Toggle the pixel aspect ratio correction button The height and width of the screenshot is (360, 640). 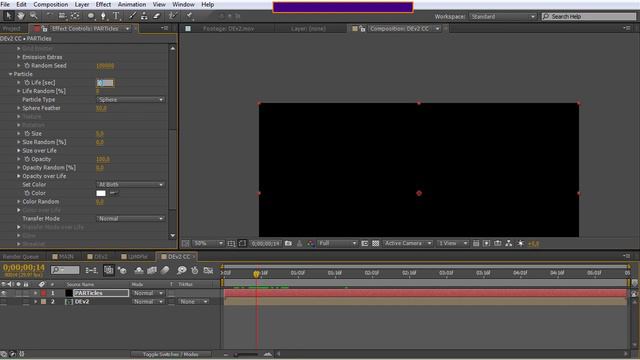coord(476,243)
